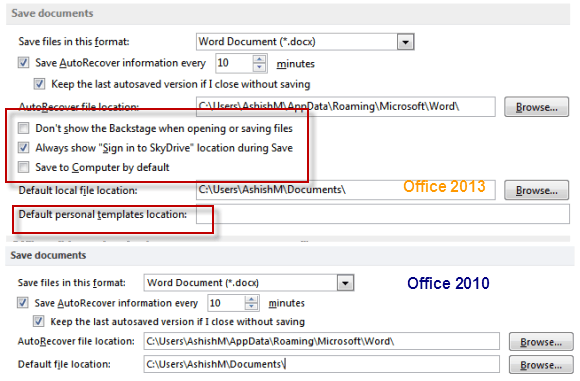Enable Don't show the Backstage checkbox
This screenshot has width=580, height=381.
click(x=24, y=128)
